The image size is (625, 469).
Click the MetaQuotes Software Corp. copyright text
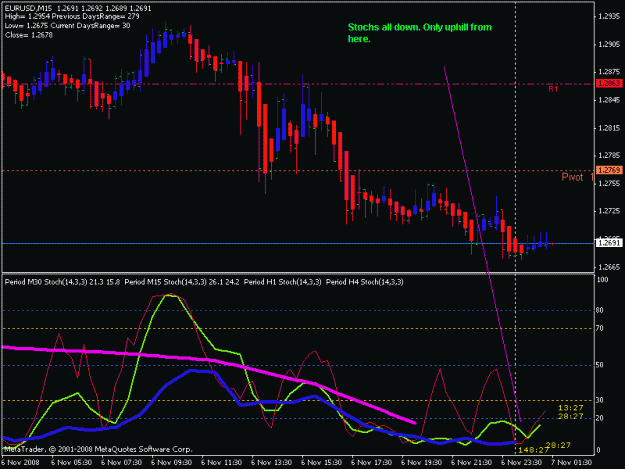(98, 449)
